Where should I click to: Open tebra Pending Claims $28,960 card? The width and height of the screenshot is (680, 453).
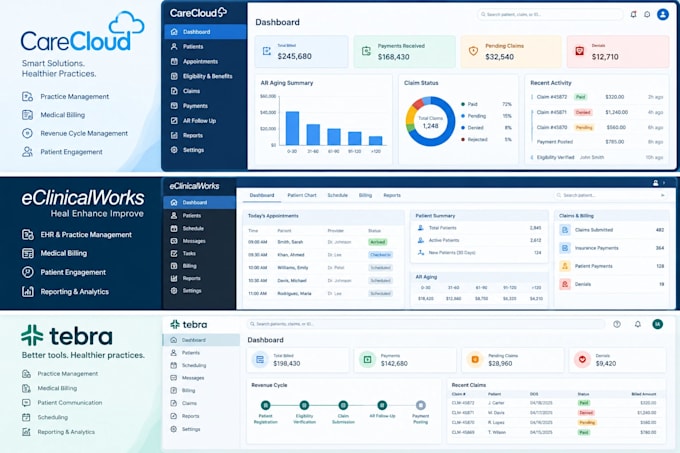pyautogui.click(x=513, y=360)
